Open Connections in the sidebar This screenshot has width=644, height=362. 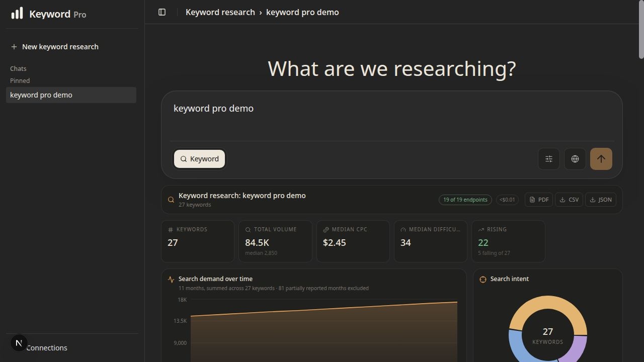(46, 348)
